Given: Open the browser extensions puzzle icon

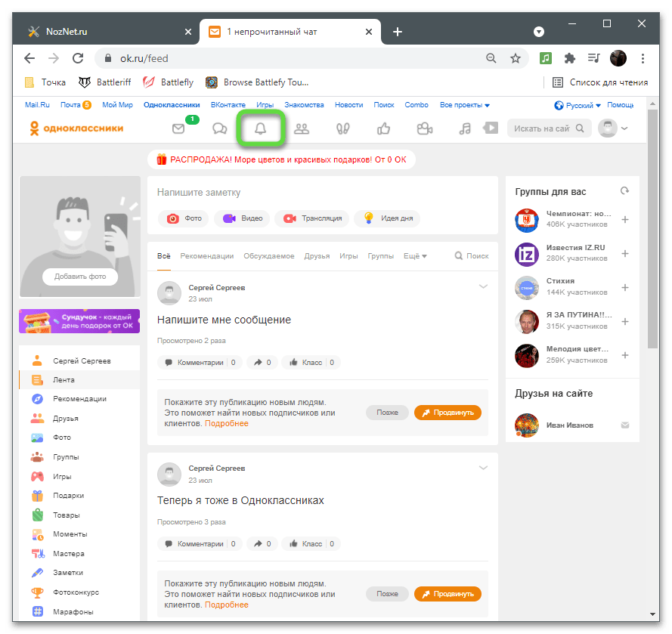Looking at the screenshot, I should click(569, 58).
